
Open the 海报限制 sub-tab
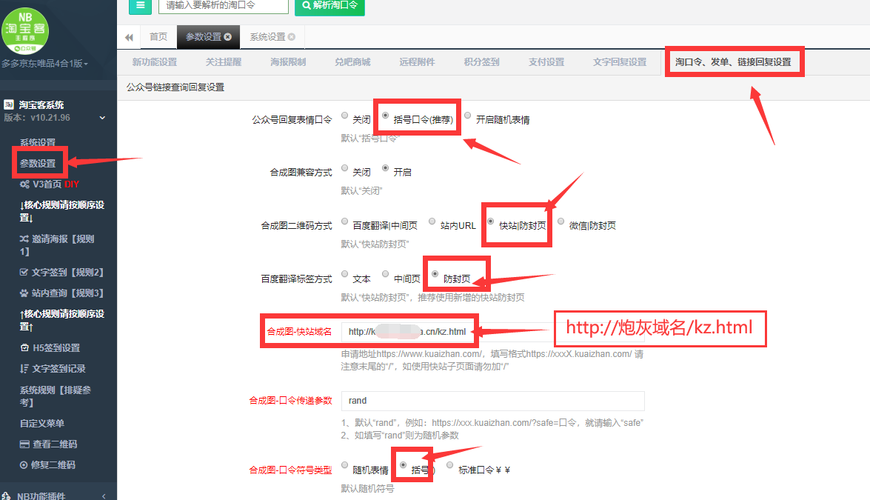[x=288, y=62]
